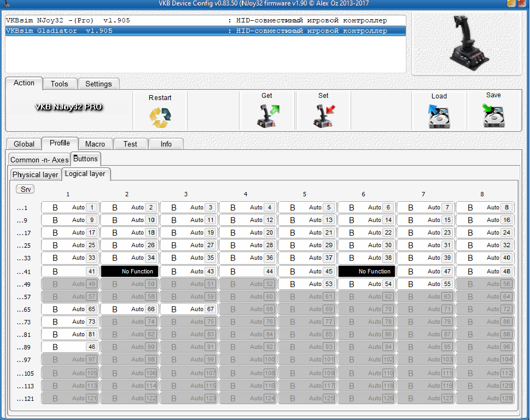Switch to the Test tab

[x=130, y=144]
